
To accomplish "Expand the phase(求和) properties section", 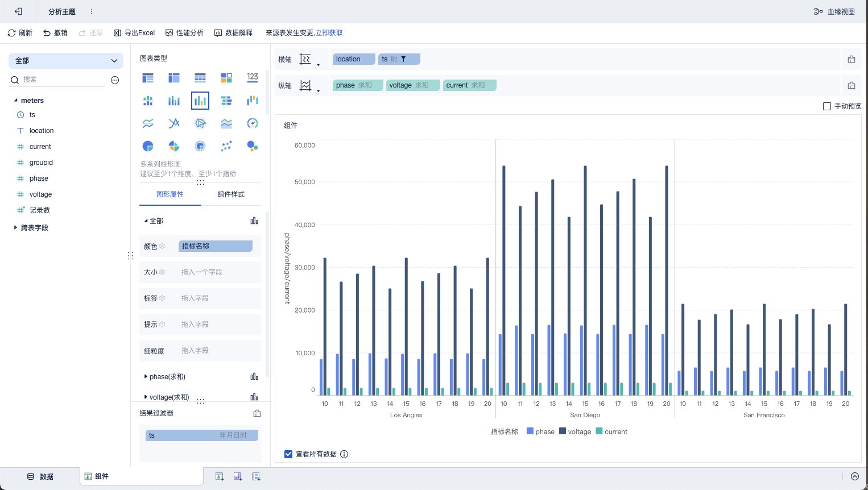I will click(146, 377).
